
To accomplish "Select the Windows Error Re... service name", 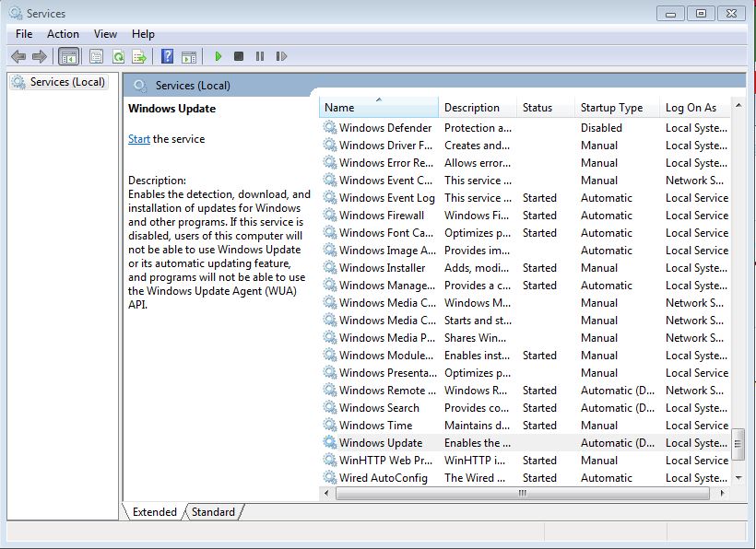I will click(386, 163).
